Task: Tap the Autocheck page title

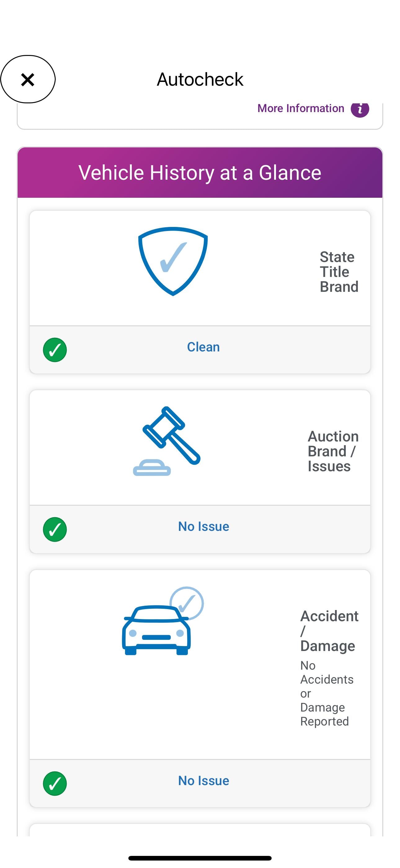Action: pyautogui.click(x=200, y=79)
